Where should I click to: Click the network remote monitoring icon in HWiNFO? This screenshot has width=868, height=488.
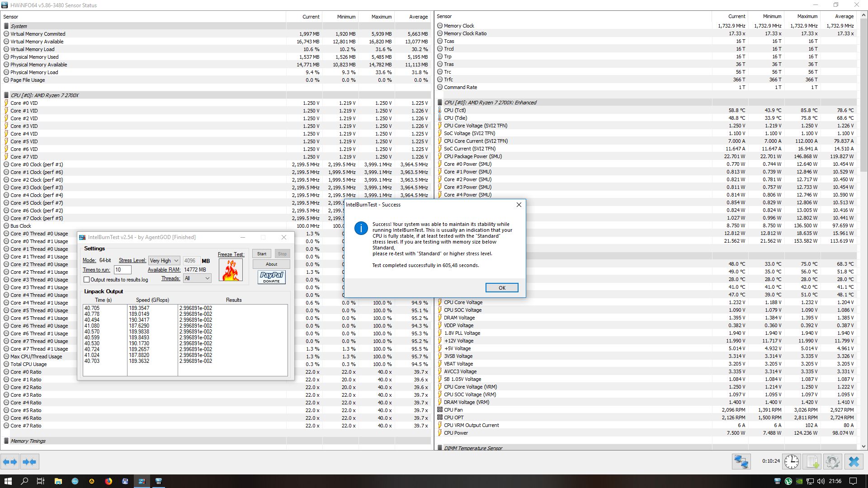[741, 461]
